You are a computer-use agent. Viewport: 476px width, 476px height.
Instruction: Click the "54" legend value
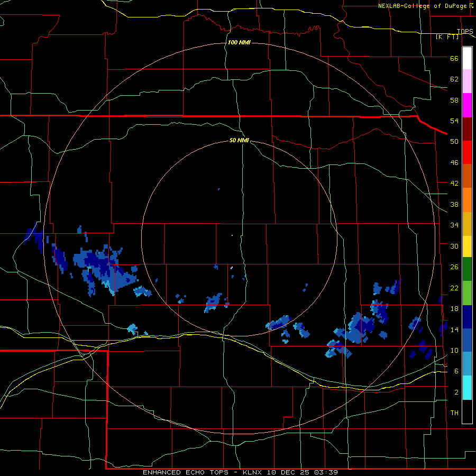tap(454, 121)
